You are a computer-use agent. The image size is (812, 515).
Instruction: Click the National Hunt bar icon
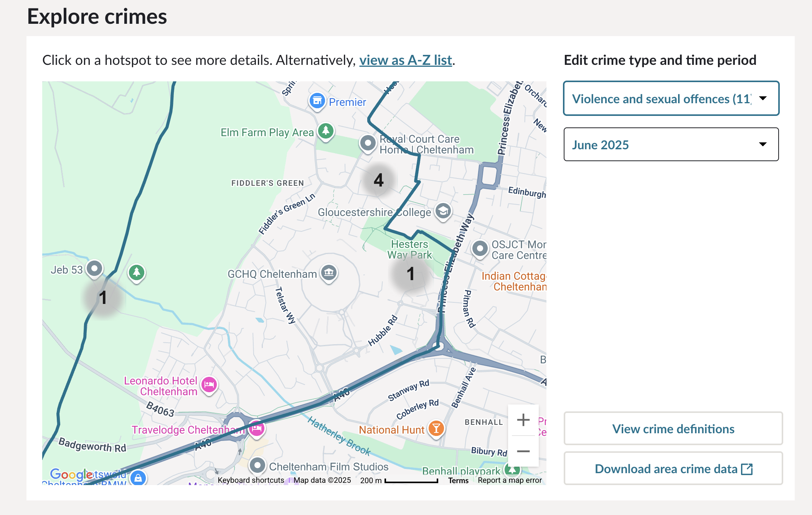tap(436, 428)
